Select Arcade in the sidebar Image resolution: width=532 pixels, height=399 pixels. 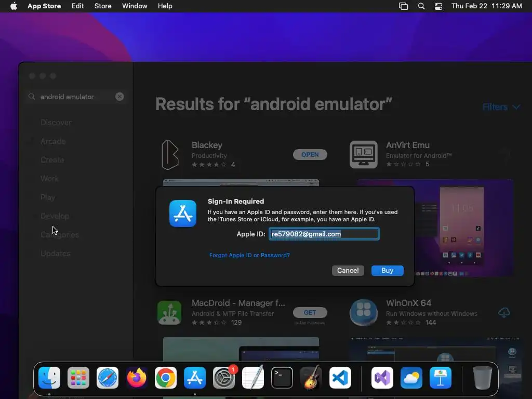click(x=53, y=141)
